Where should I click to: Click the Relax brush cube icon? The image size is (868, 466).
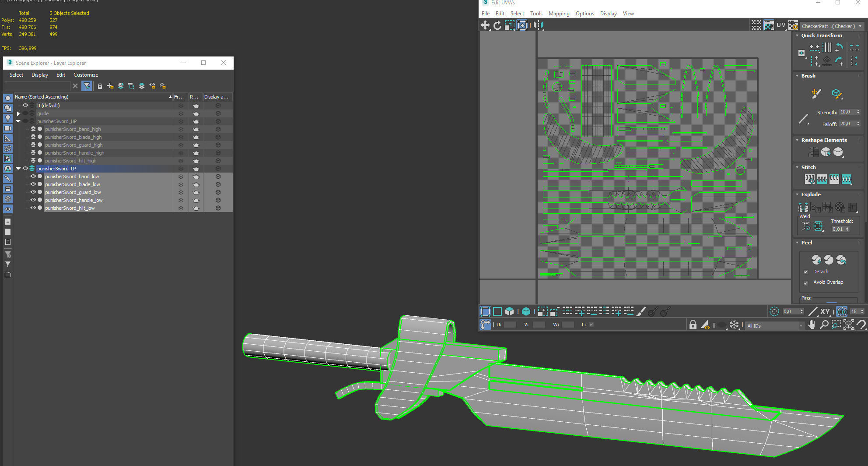click(x=836, y=93)
